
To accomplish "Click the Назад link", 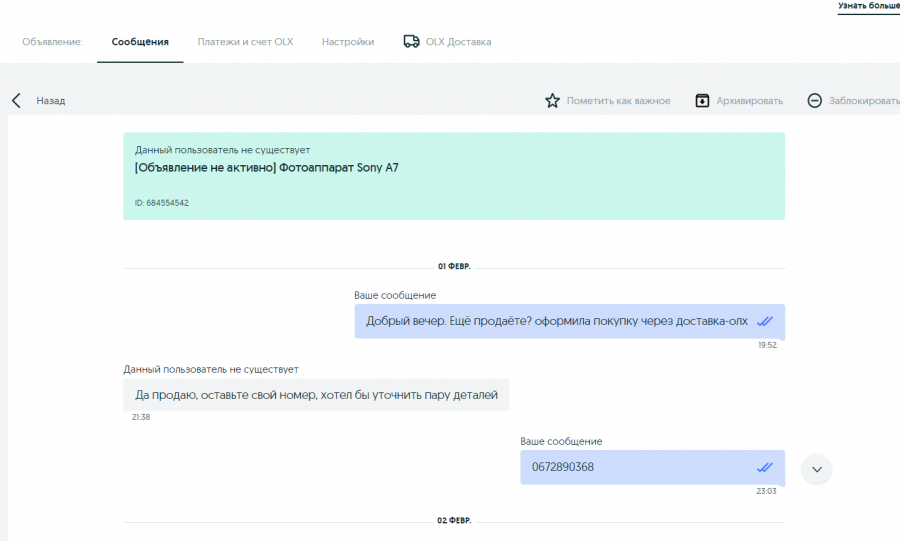I will (51, 101).
